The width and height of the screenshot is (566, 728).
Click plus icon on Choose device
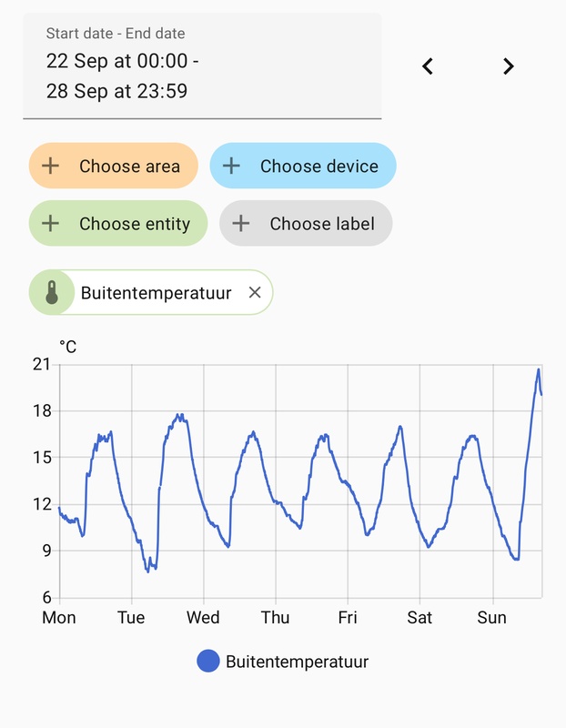pyautogui.click(x=232, y=166)
